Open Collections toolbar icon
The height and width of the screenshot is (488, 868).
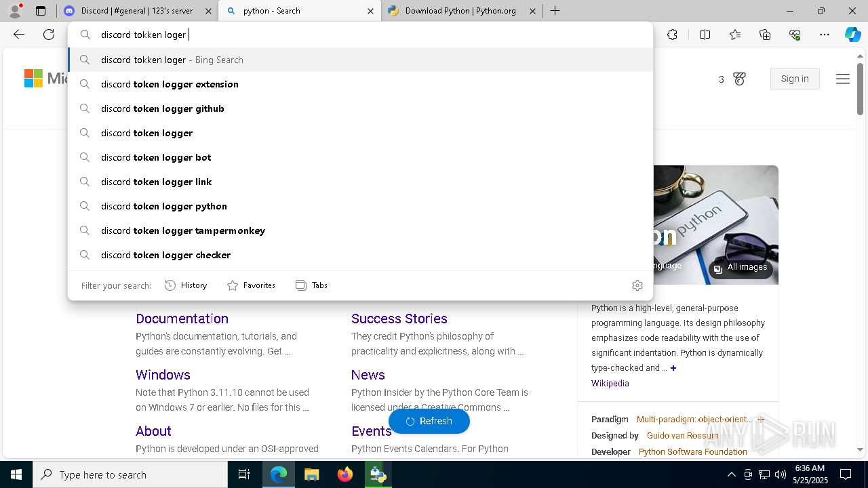click(x=765, y=35)
